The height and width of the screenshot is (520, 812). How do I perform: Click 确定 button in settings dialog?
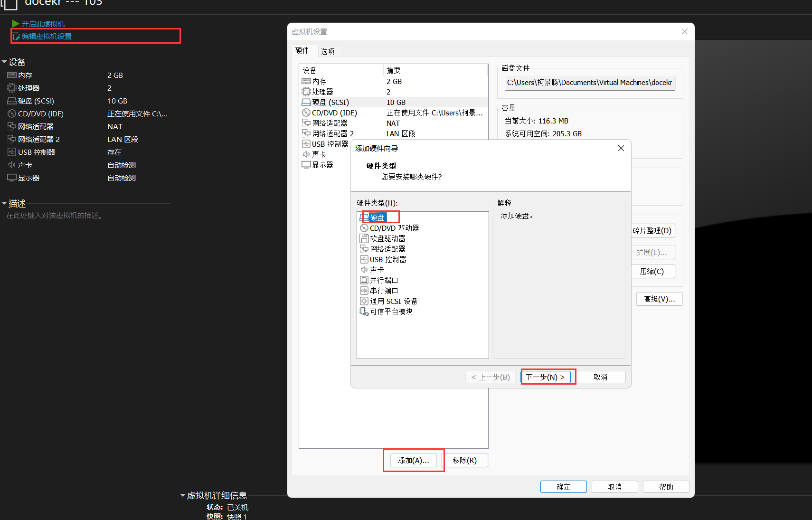564,487
